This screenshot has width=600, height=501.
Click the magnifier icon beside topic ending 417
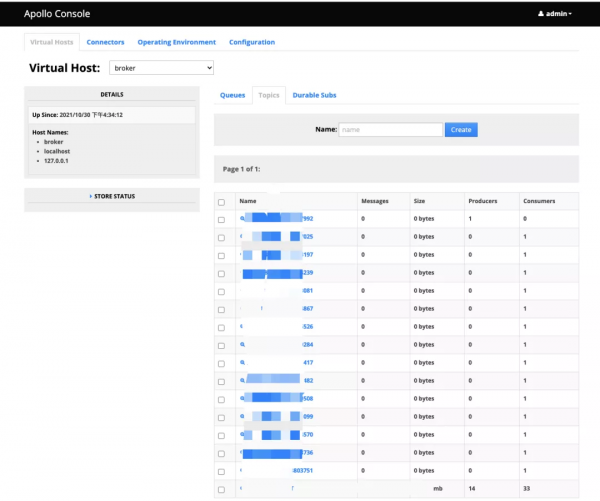242,362
